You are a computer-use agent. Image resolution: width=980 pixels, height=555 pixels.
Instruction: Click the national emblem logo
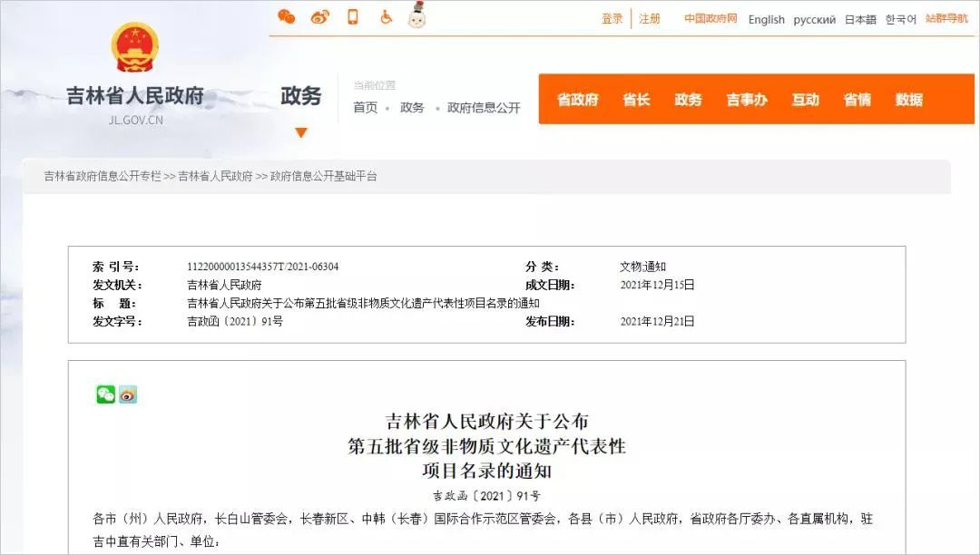134,49
